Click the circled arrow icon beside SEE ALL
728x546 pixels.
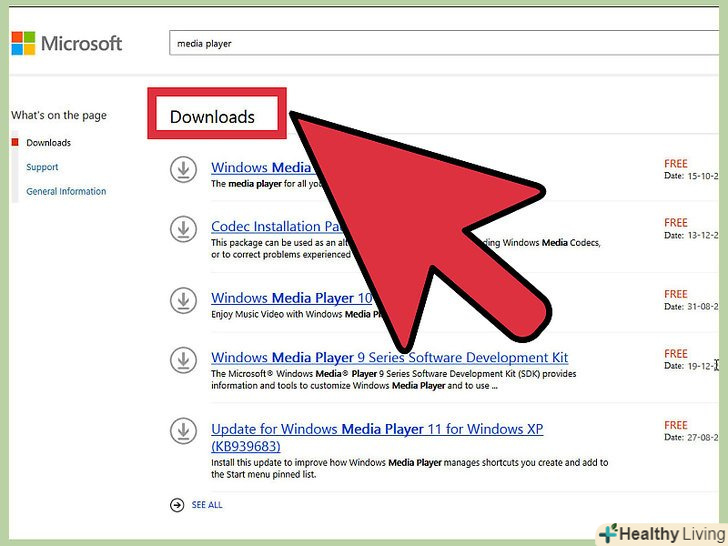tap(178, 505)
